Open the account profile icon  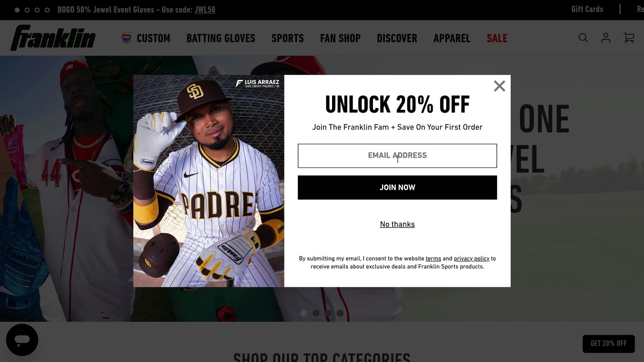(606, 38)
